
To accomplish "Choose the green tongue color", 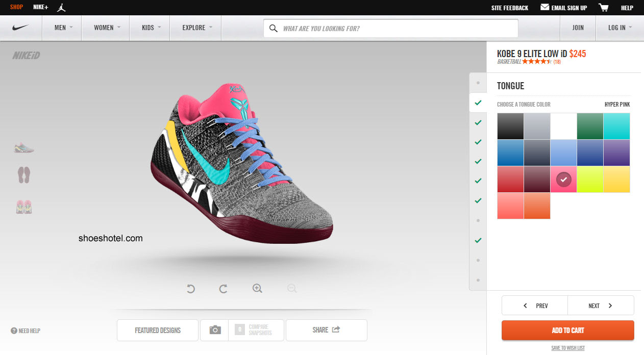I will (x=590, y=126).
